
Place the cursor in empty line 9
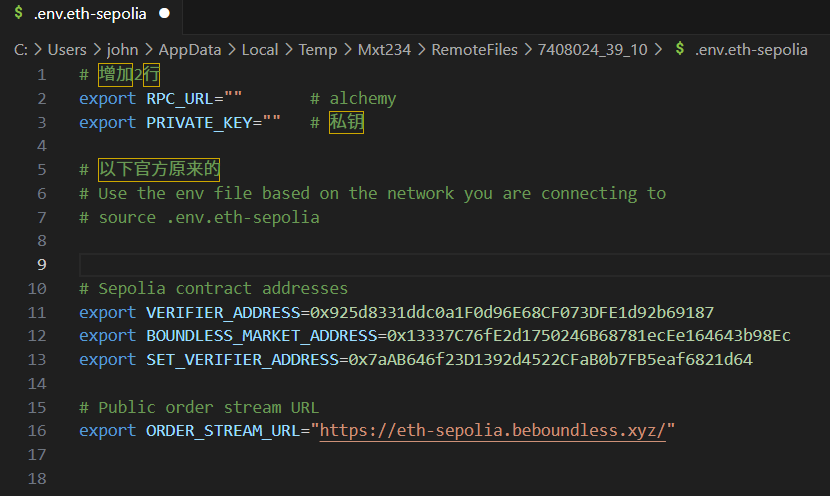pos(454,265)
